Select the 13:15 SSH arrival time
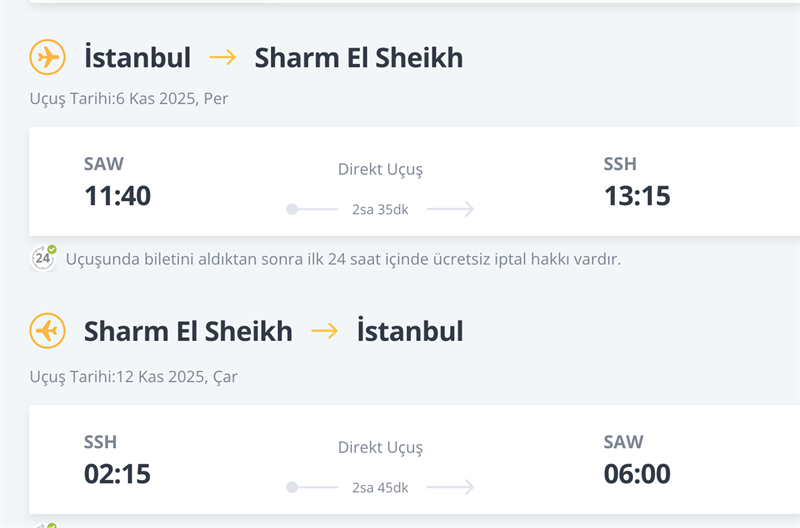 [x=637, y=195]
